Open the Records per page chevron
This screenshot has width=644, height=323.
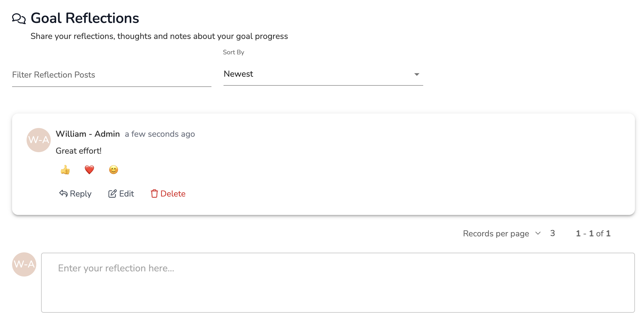[x=538, y=233]
